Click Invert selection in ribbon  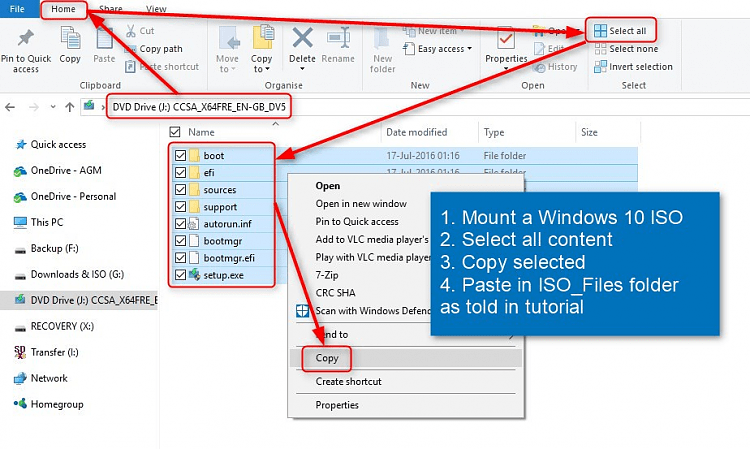[x=633, y=66]
